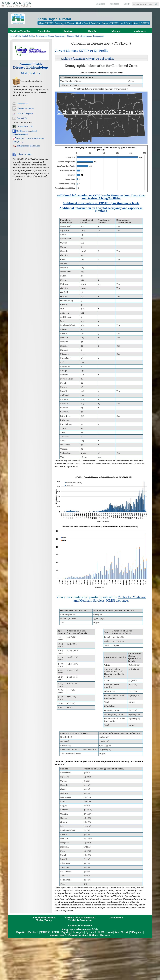This screenshot has height=980, width=160.
Task: Open the Staff Listing link
Action: 31,73
